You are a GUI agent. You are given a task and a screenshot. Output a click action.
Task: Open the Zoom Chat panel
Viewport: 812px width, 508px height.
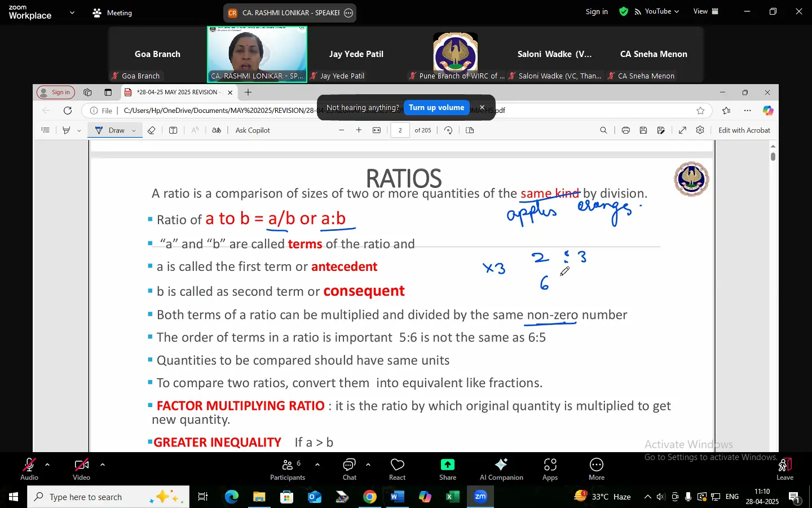pyautogui.click(x=350, y=469)
